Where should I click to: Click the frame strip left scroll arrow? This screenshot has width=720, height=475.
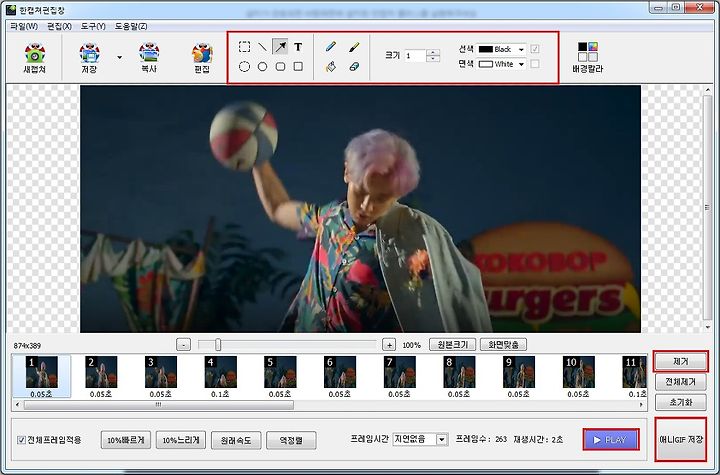coord(17,405)
